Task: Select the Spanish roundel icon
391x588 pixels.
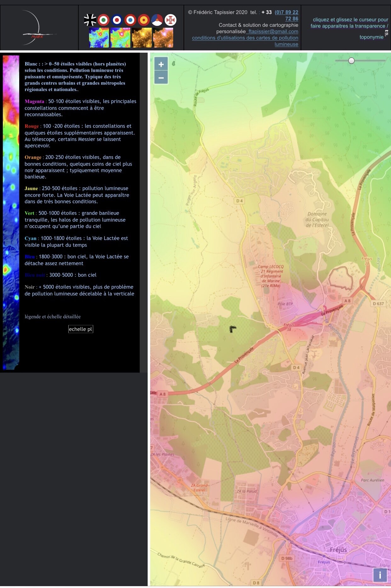Action: (x=144, y=20)
